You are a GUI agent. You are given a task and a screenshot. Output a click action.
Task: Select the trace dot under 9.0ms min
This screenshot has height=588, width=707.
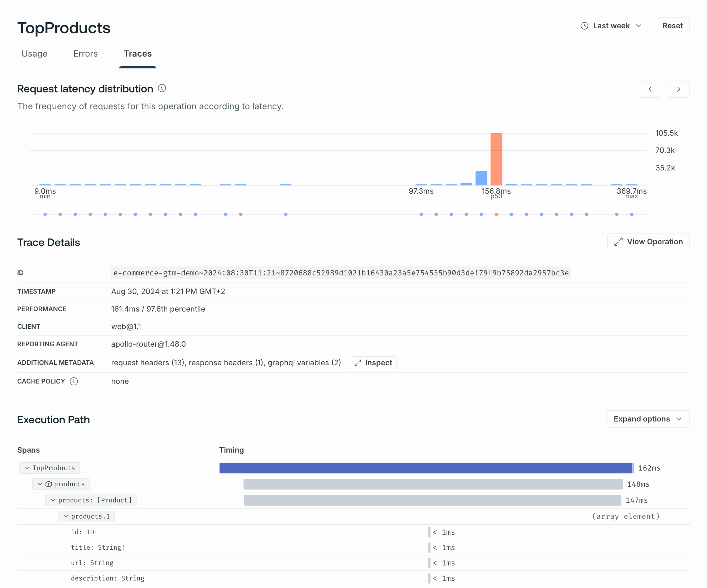[45, 214]
